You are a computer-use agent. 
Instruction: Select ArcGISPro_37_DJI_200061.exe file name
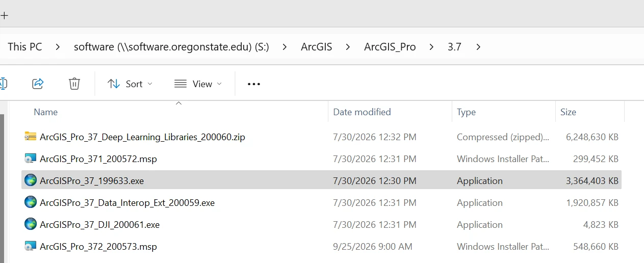[99, 225]
